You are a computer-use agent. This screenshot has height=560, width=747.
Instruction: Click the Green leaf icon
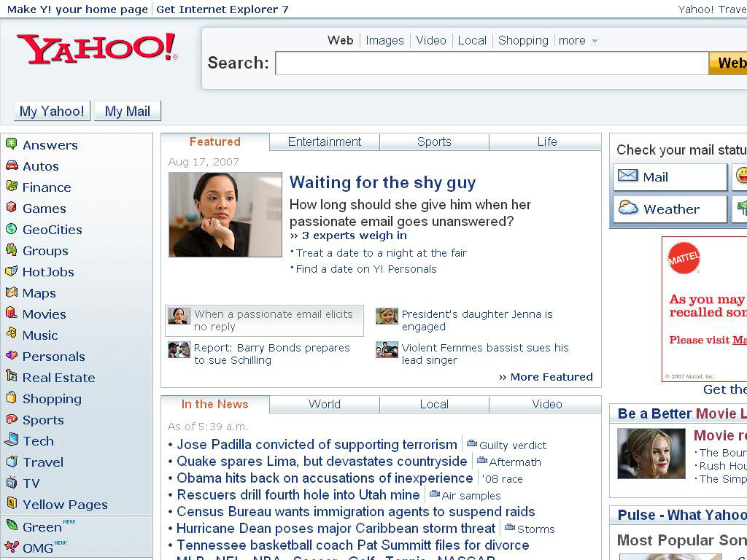[x=12, y=525]
